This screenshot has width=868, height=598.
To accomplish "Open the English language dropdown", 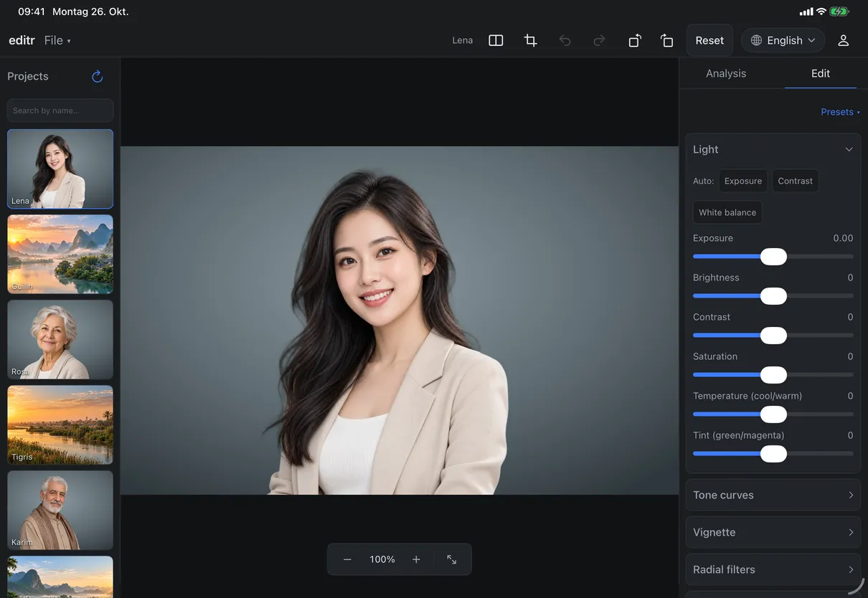I will (783, 40).
